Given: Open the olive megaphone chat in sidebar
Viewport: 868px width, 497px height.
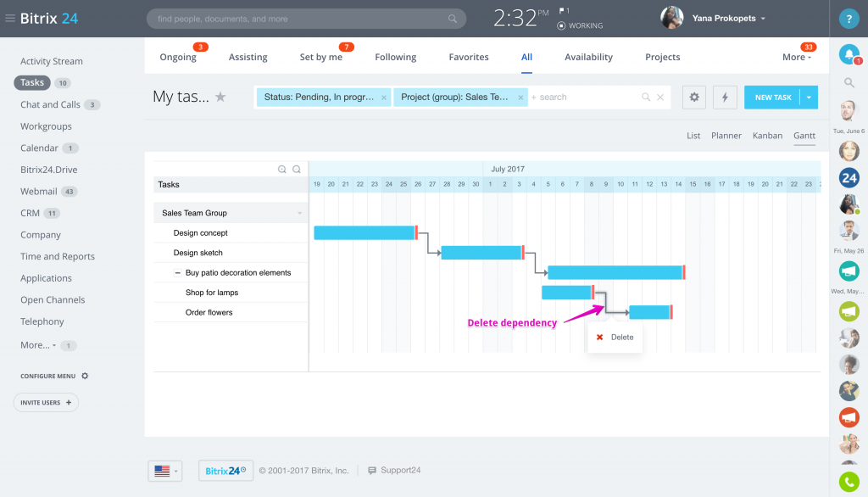Looking at the screenshot, I should (849, 311).
